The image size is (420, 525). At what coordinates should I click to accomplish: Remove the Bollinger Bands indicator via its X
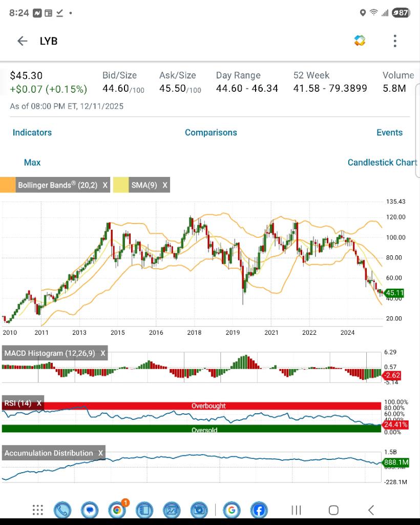pyautogui.click(x=105, y=185)
